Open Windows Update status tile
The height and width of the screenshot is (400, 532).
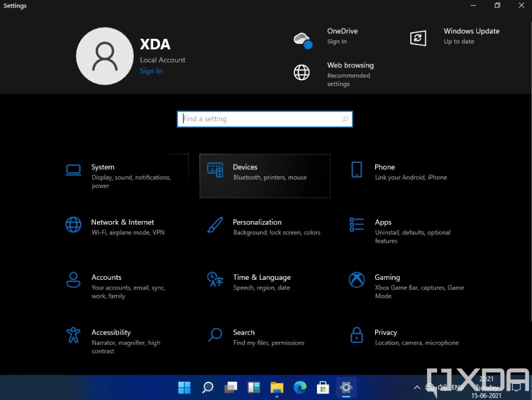(454, 36)
